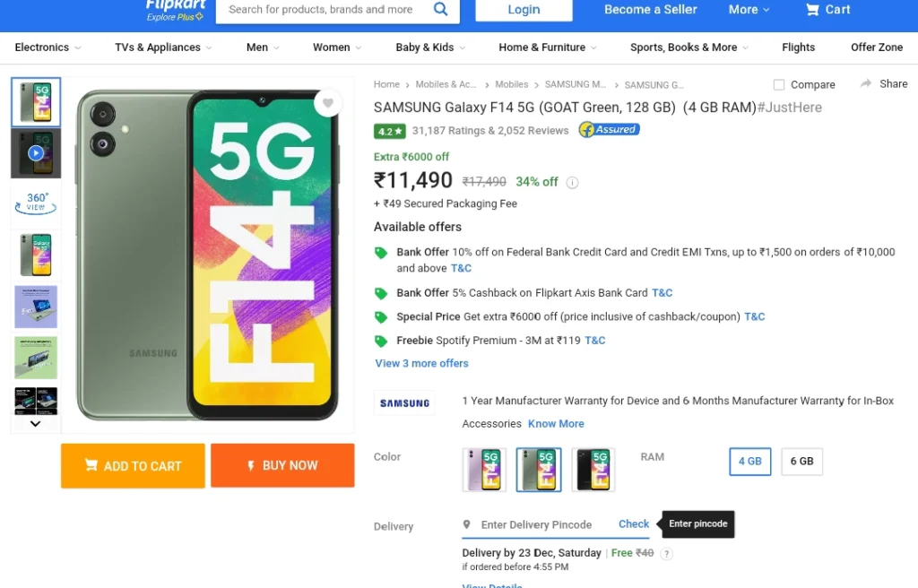This screenshot has height=588, width=918.
Task: Click View 3 more offers link
Action: (x=421, y=363)
